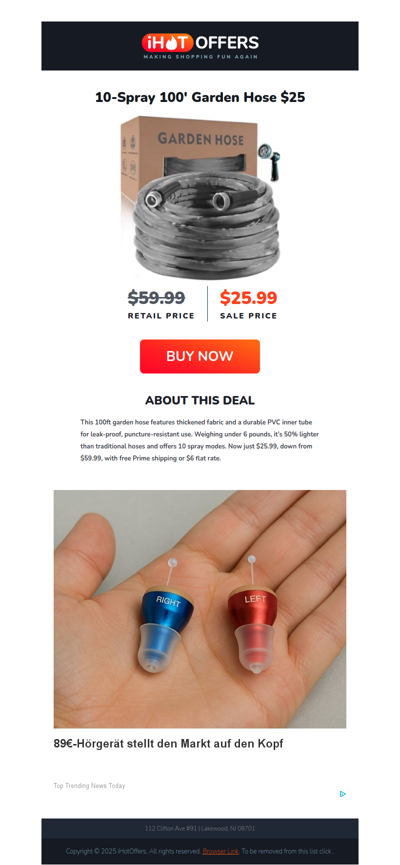Click the Top Trending News Today label

[x=89, y=786]
